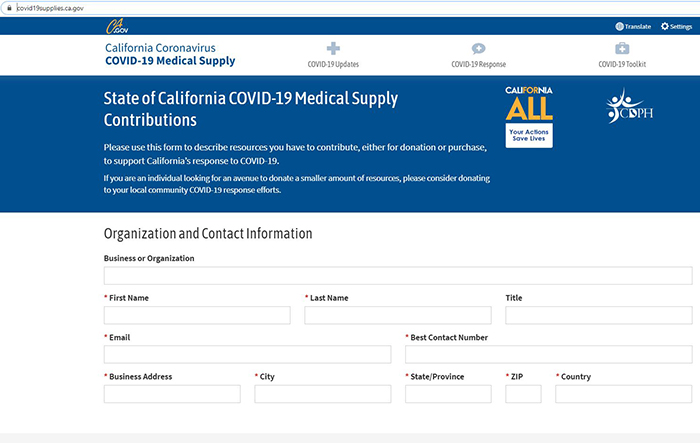Open the Translate globe icon
The image size is (700, 443).
point(619,26)
